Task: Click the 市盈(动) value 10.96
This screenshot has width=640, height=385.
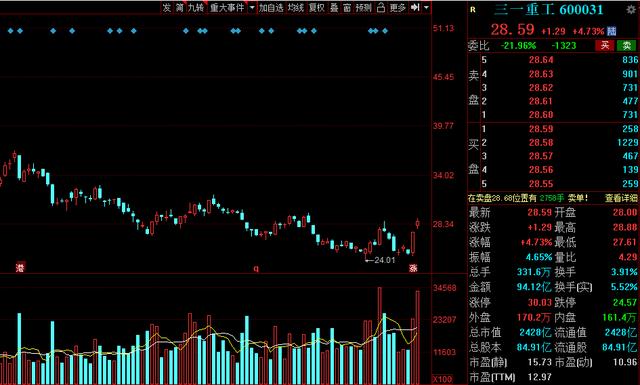Action: [x=624, y=362]
